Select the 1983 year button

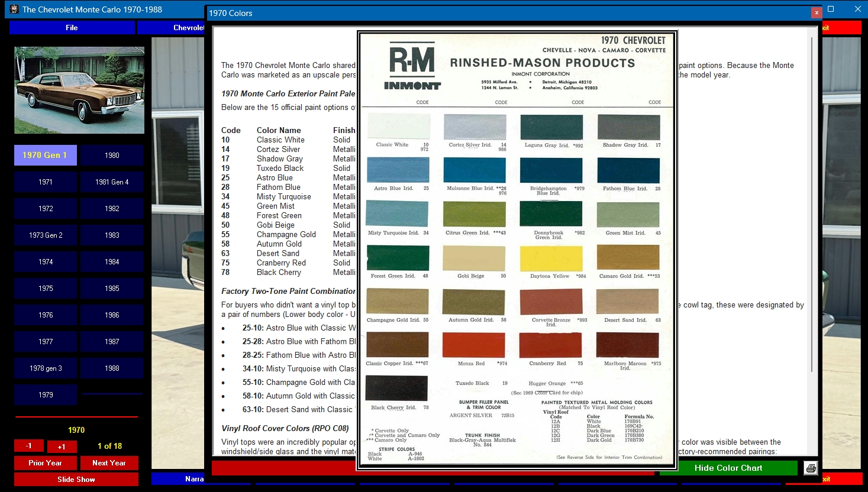(112, 235)
